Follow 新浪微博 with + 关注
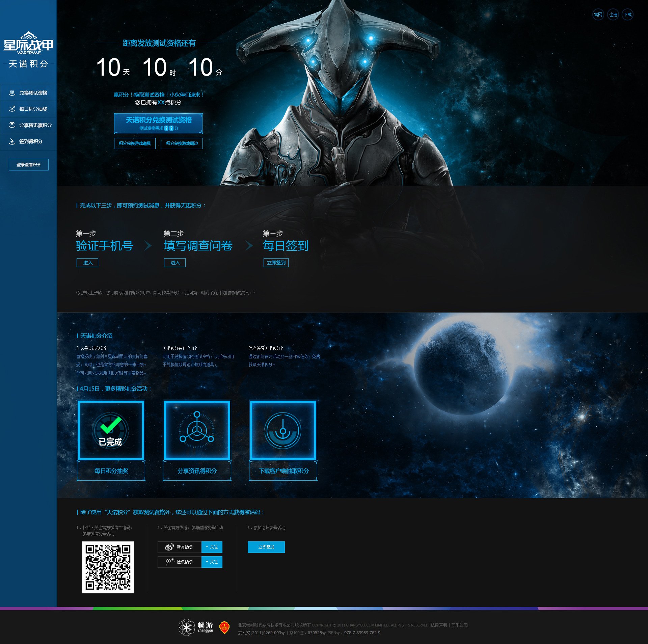This screenshot has width=648, height=644. [x=212, y=547]
